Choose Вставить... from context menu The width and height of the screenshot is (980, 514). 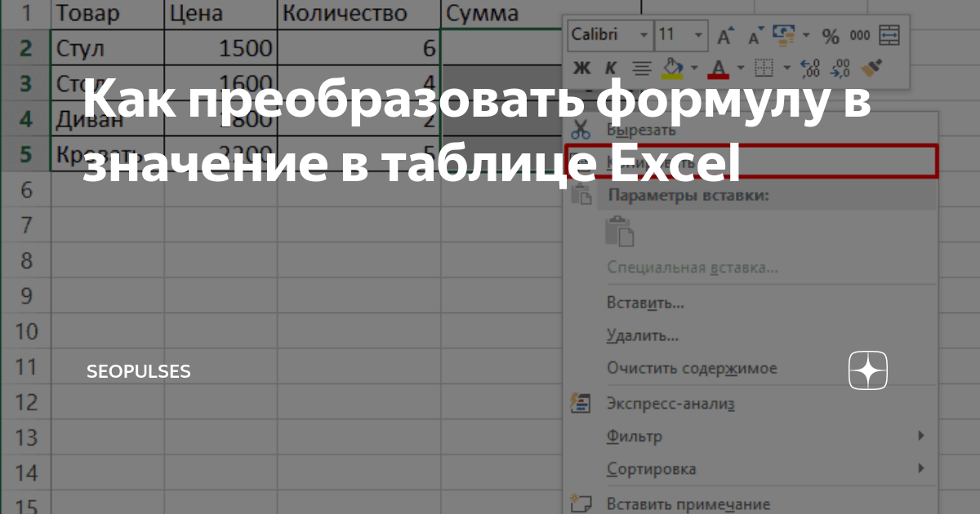(x=645, y=303)
